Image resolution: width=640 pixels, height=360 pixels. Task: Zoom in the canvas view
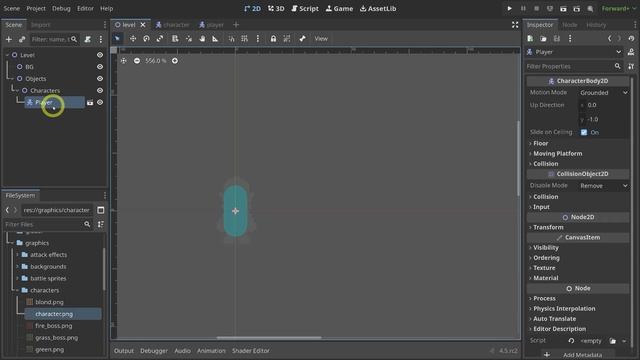pyautogui.click(x=175, y=61)
